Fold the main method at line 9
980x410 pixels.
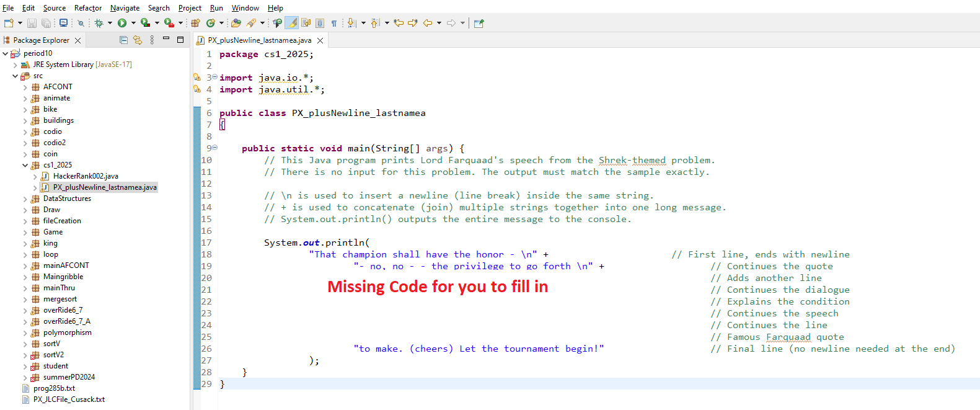tap(215, 148)
